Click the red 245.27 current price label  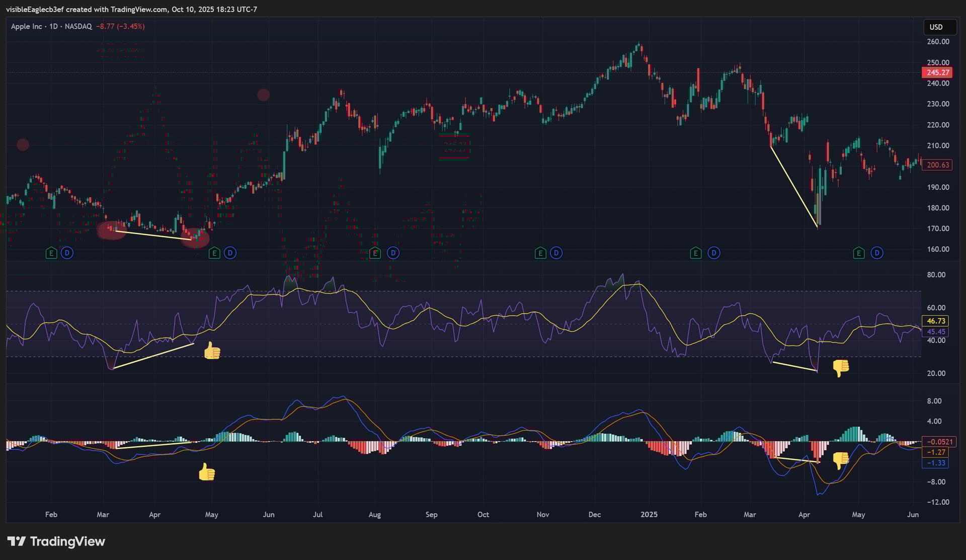(x=937, y=72)
